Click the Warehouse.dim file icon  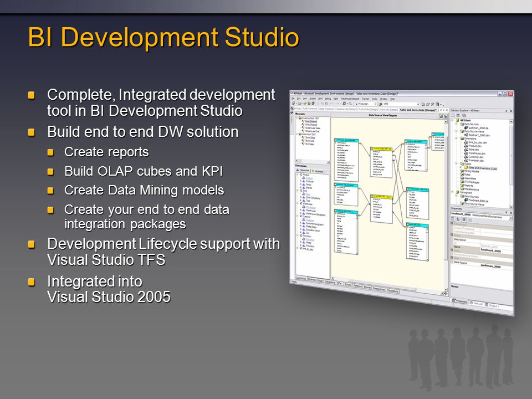click(x=466, y=153)
